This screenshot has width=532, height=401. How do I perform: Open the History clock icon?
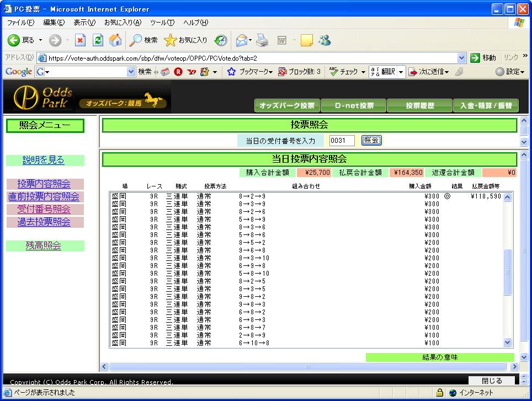(x=221, y=40)
